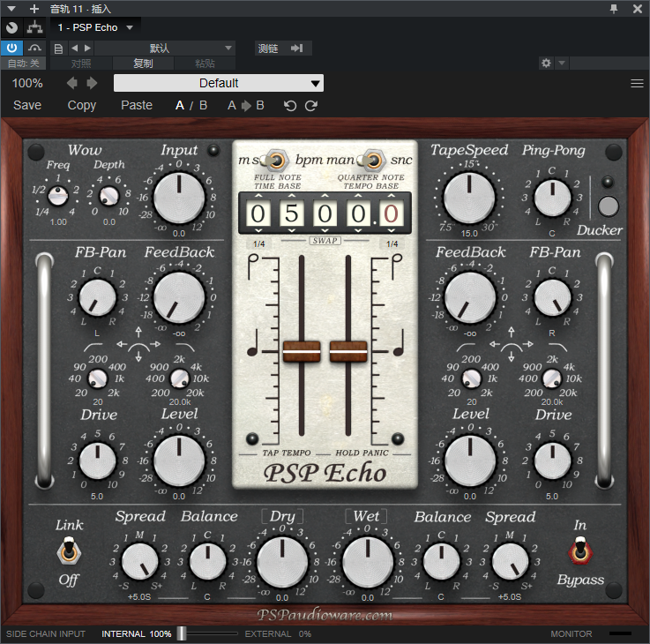Switch A / B preset slot

[x=191, y=105]
